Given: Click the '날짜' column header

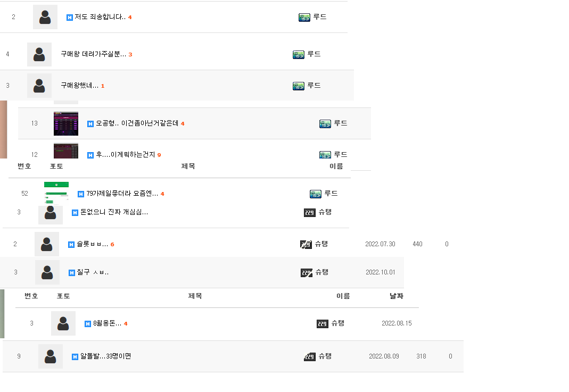Looking at the screenshot, I should click(x=396, y=296).
